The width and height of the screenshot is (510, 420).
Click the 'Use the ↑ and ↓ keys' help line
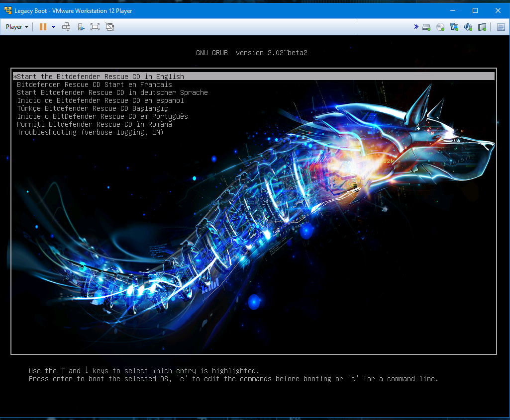coord(144,371)
